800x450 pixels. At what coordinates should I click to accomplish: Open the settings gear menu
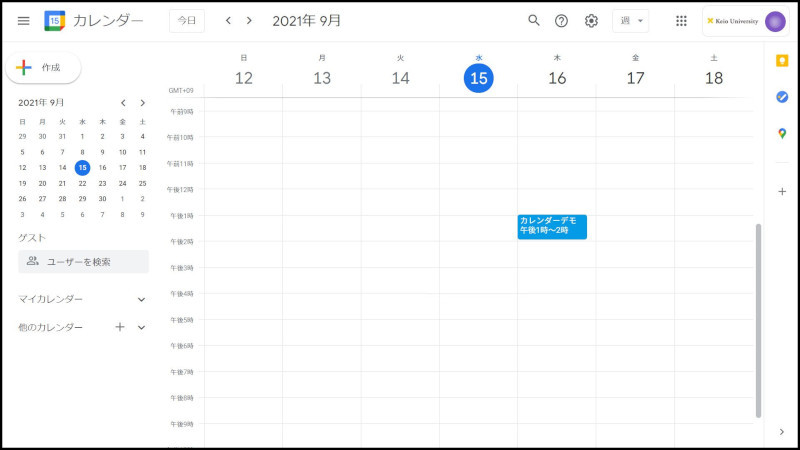[591, 21]
